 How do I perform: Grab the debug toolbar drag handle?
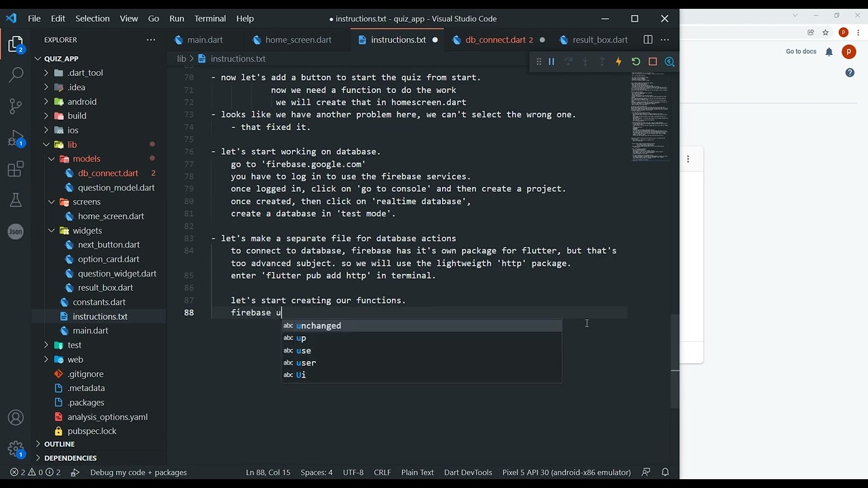[538, 62]
